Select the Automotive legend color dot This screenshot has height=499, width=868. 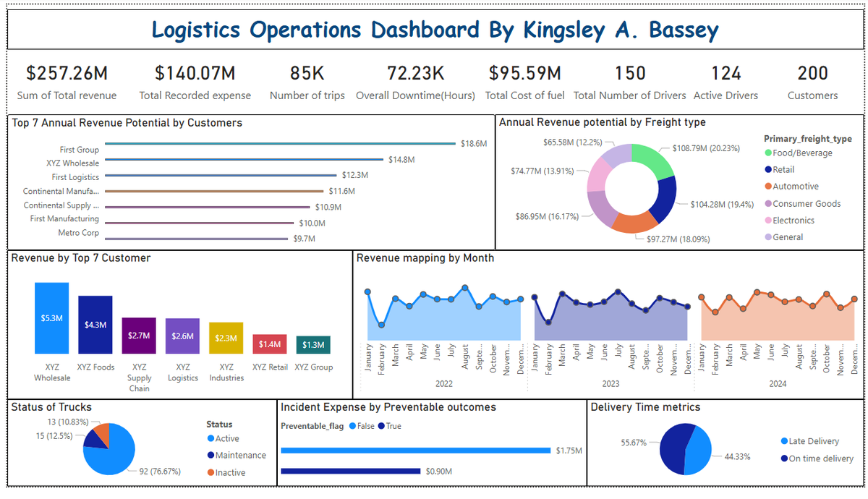[767, 187]
